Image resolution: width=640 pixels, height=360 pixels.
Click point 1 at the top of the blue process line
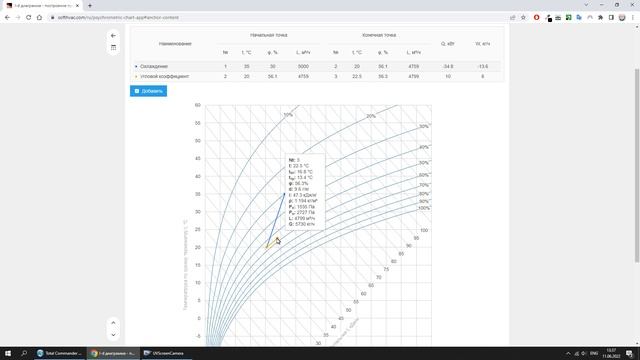click(284, 194)
